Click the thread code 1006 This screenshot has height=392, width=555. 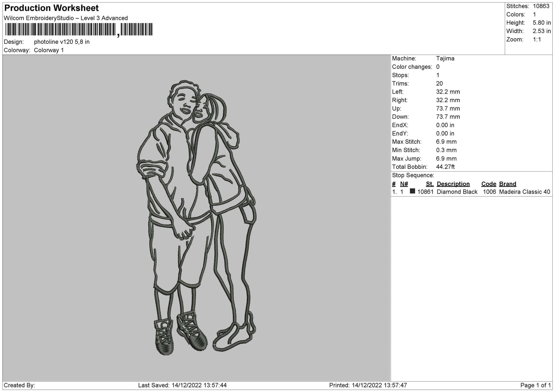click(489, 192)
